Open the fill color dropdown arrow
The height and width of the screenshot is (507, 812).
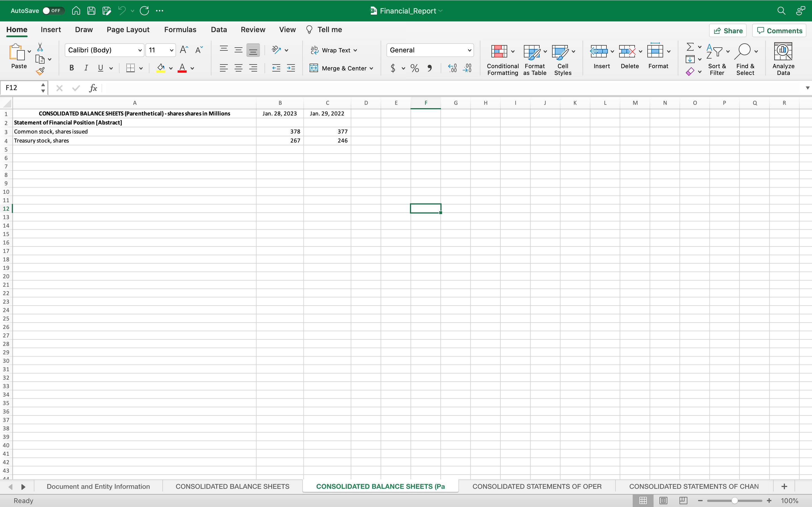tap(171, 68)
